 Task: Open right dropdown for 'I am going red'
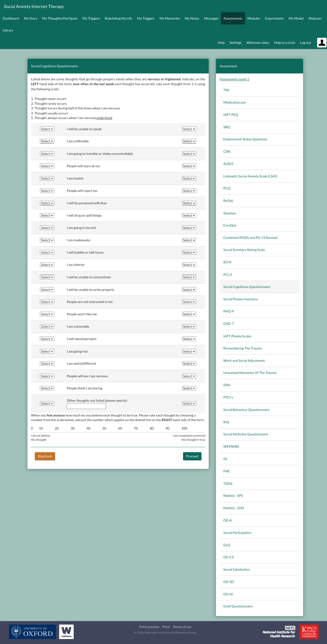point(189,351)
